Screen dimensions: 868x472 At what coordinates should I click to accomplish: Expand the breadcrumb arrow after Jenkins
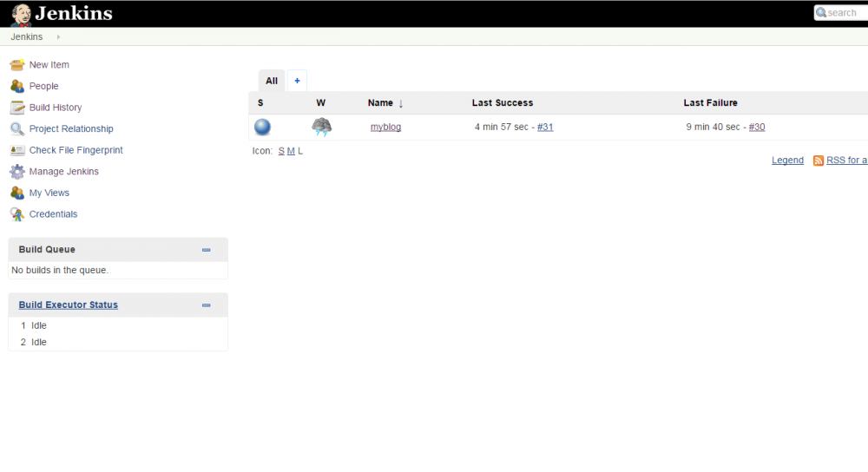pyautogui.click(x=58, y=37)
